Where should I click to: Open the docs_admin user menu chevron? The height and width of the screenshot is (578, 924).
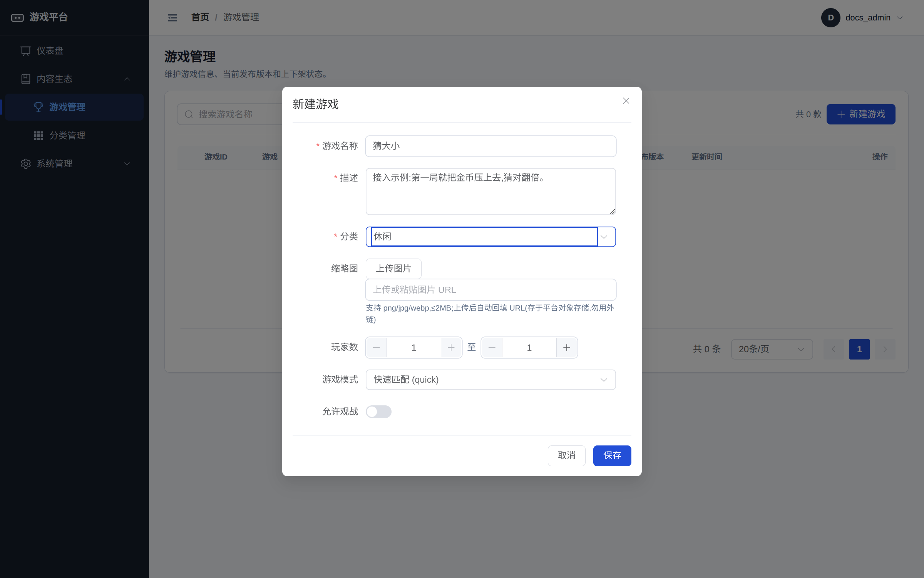900,18
